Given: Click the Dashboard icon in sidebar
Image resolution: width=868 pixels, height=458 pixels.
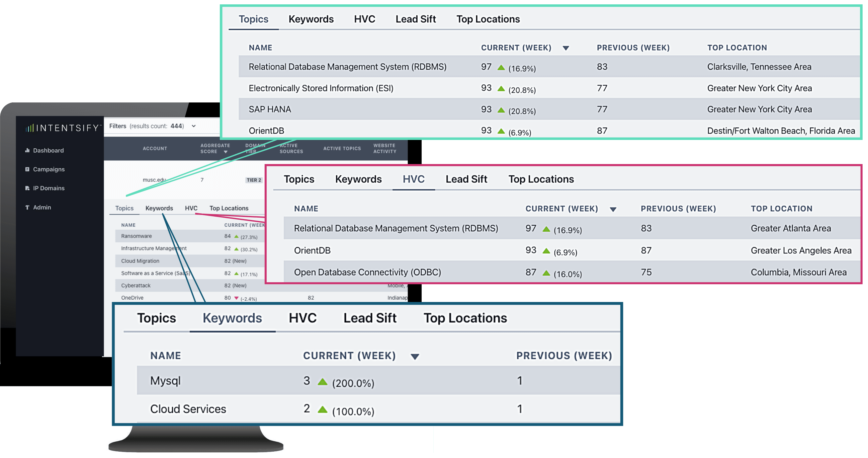Looking at the screenshot, I should (27, 150).
